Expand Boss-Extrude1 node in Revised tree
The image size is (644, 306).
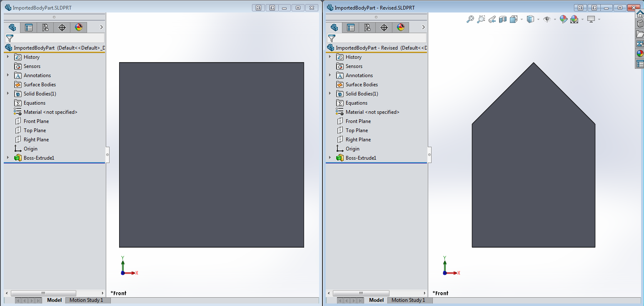click(330, 158)
